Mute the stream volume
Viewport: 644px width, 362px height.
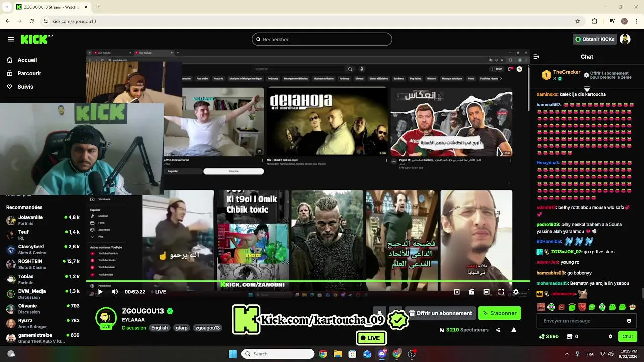point(115,292)
